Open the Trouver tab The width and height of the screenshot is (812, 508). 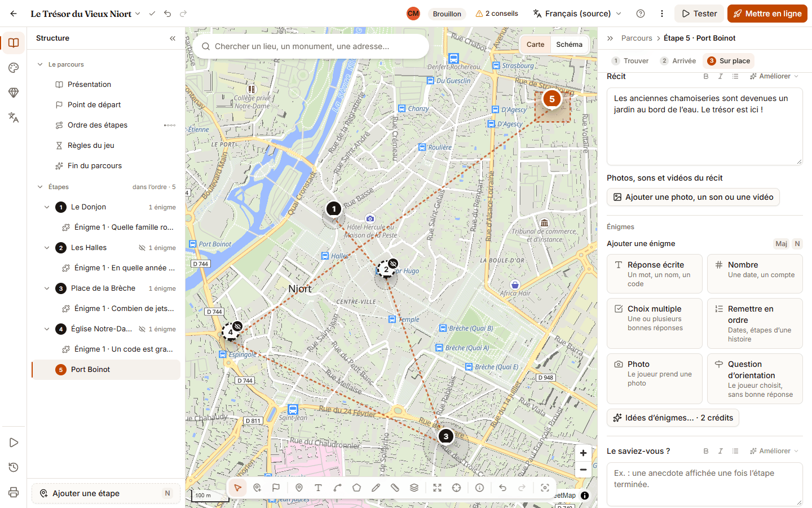point(630,61)
